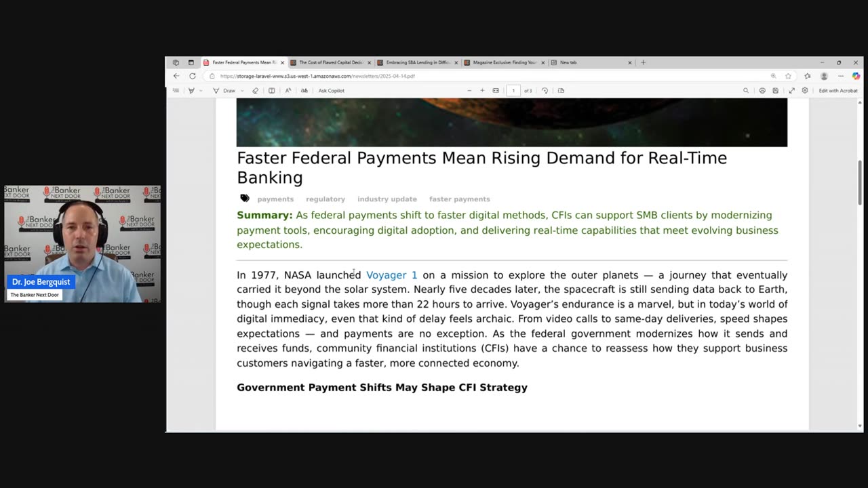The width and height of the screenshot is (868, 488).
Task: Click Ask Copilot in PDF toolbar
Action: (332, 90)
